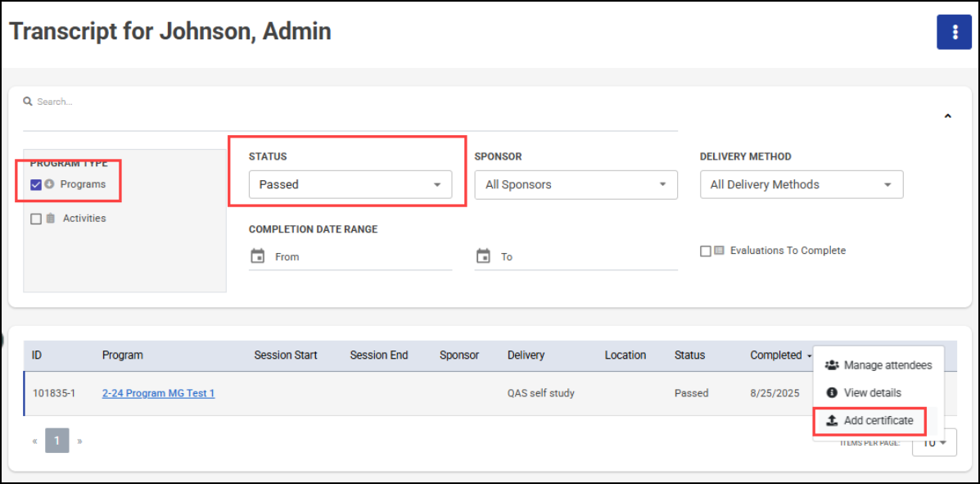The image size is (980, 484).
Task: Click the search magnifier icon
Action: (28, 102)
